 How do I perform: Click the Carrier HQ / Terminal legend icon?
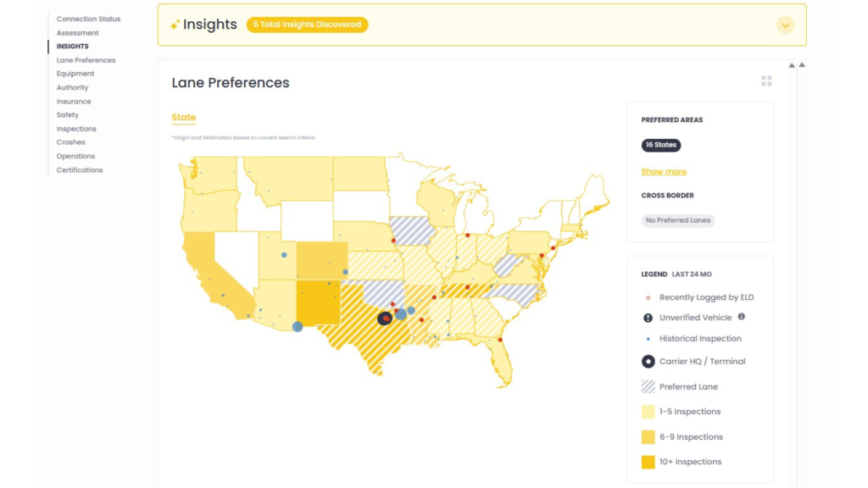648,361
